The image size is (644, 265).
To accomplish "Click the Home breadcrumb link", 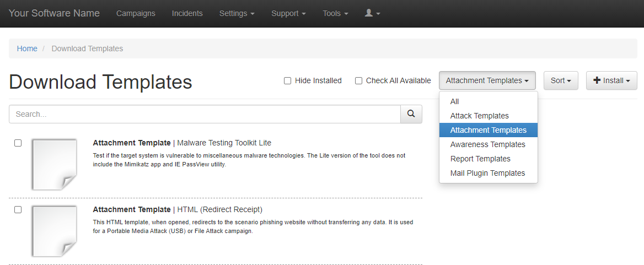I will tap(27, 48).
